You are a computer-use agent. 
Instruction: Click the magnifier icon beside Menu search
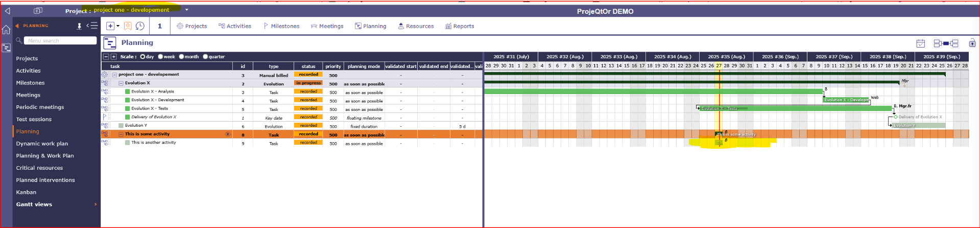(18, 40)
